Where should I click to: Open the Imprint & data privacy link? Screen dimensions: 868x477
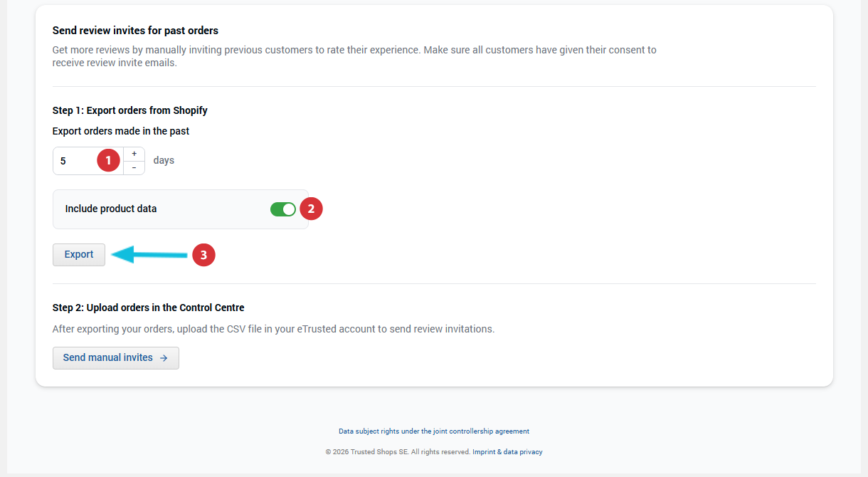point(507,452)
